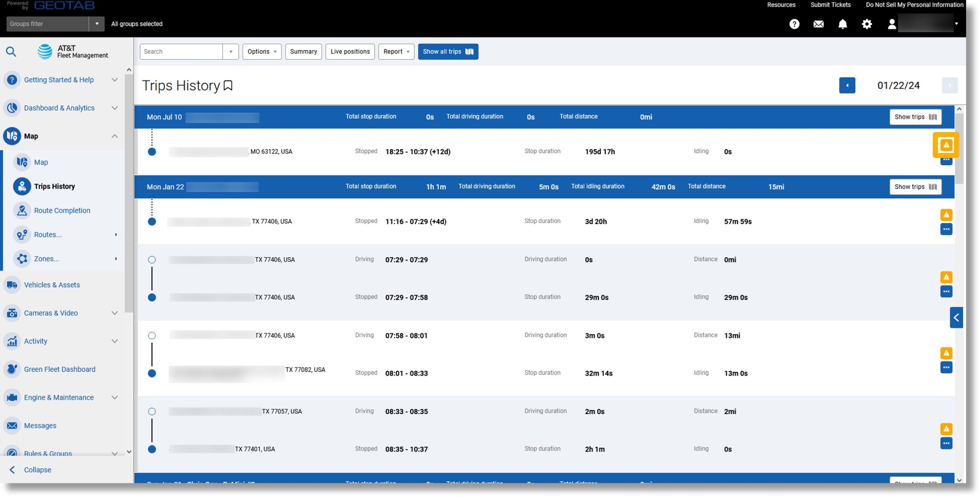
Task: Open Messages in the sidebar
Action: tap(40, 425)
